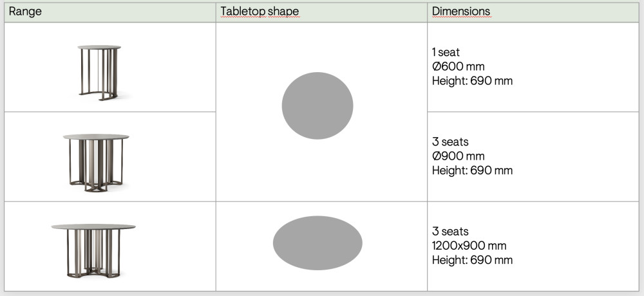Place cursor in the "Ø900 mm" text
This screenshot has height=296, width=644.
click(459, 156)
